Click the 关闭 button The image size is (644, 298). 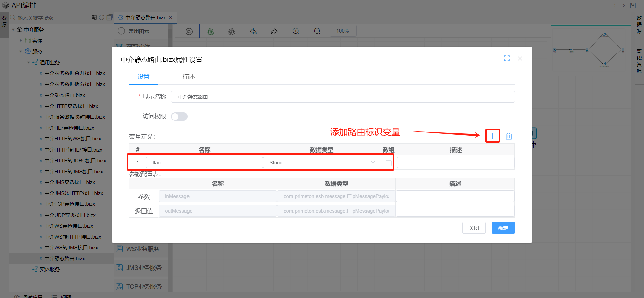tap(474, 228)
